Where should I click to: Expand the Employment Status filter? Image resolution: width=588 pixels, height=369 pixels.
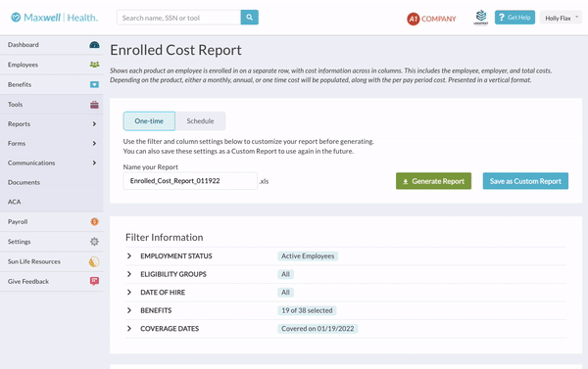(129, 255)
